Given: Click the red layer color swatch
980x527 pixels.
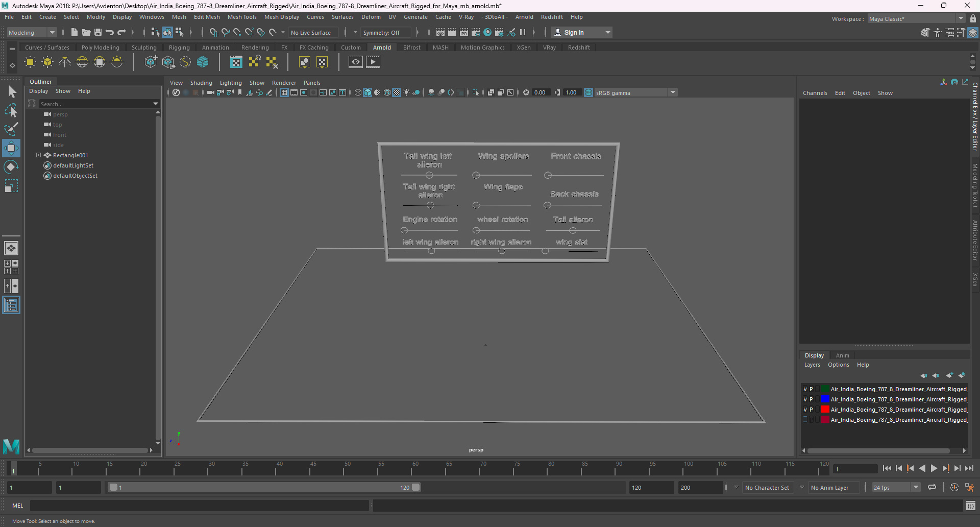Looking at the screenshot, I should pyautogui.click(x=825, y=410).
